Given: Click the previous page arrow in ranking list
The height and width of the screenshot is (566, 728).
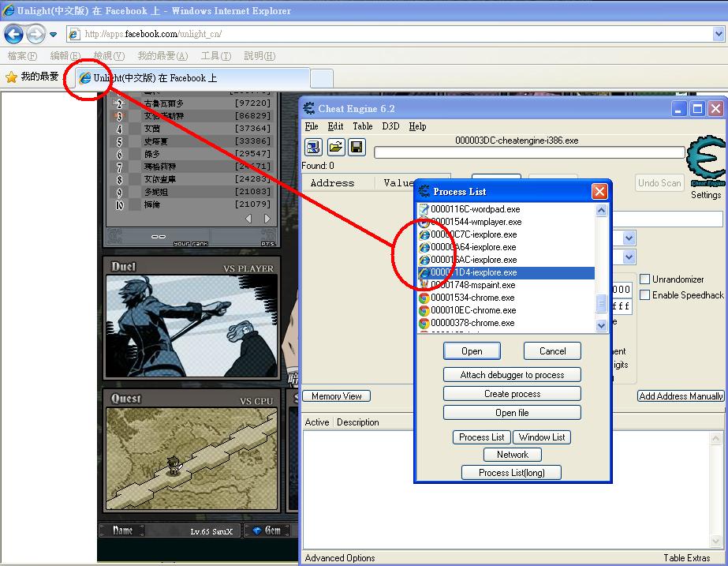Looking at the screenshot, I should [248, 219].
